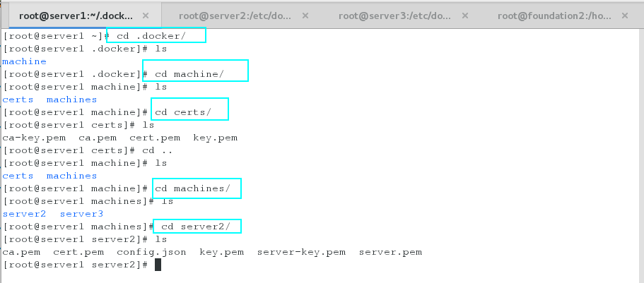Close the root@server2 tab with its X icon

305,16
